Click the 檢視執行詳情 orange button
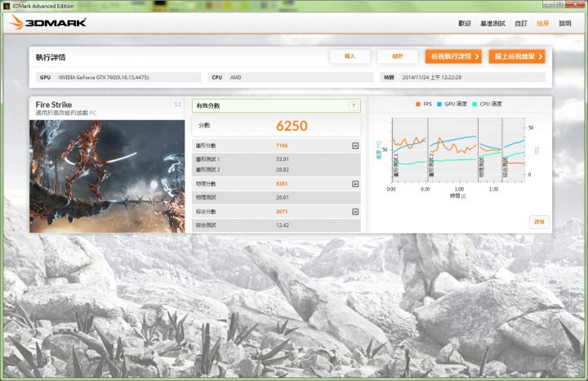Screen dimensions: 588x381 (453, 56)
